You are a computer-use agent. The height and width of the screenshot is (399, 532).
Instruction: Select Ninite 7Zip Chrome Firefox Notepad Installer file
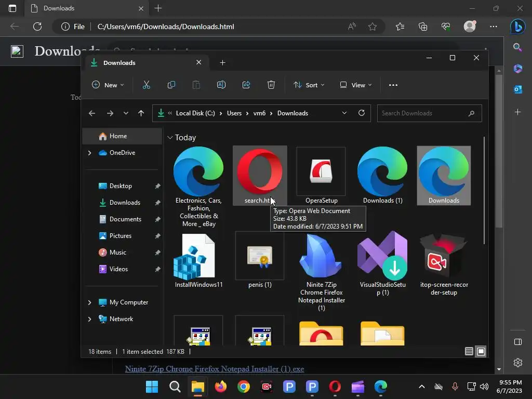click(x=321, y=271)
